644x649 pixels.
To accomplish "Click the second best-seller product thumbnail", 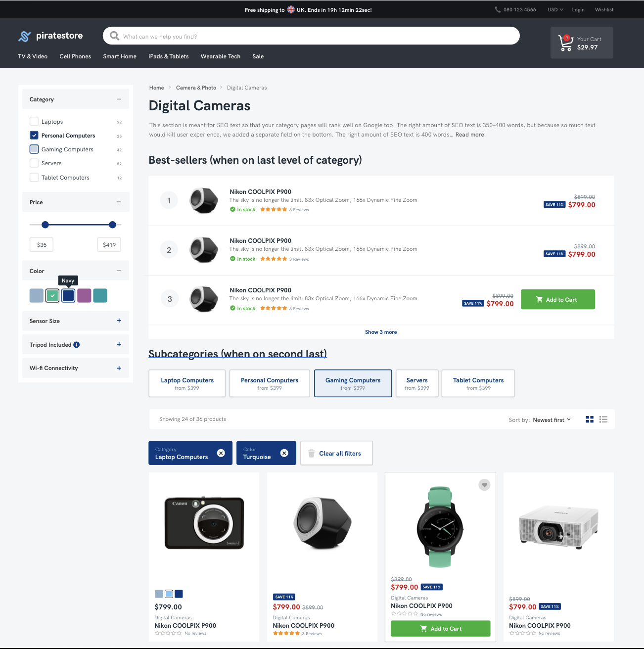I will click(204, 250).
